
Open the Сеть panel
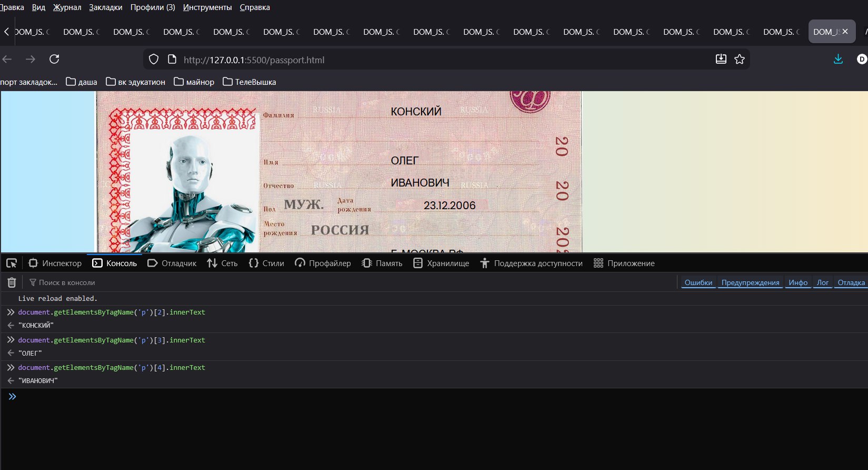pyautogui.click(x=222, y=263)
